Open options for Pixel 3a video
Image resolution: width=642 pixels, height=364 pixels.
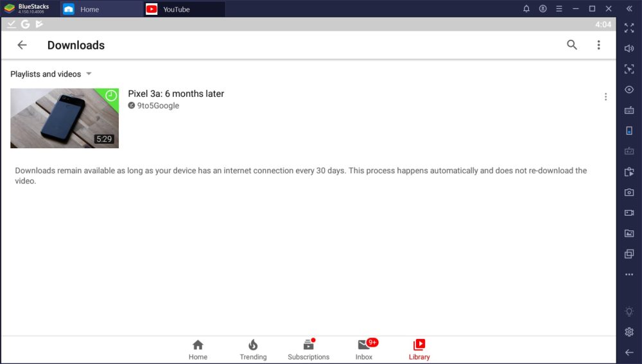click(x=605, y=97)
